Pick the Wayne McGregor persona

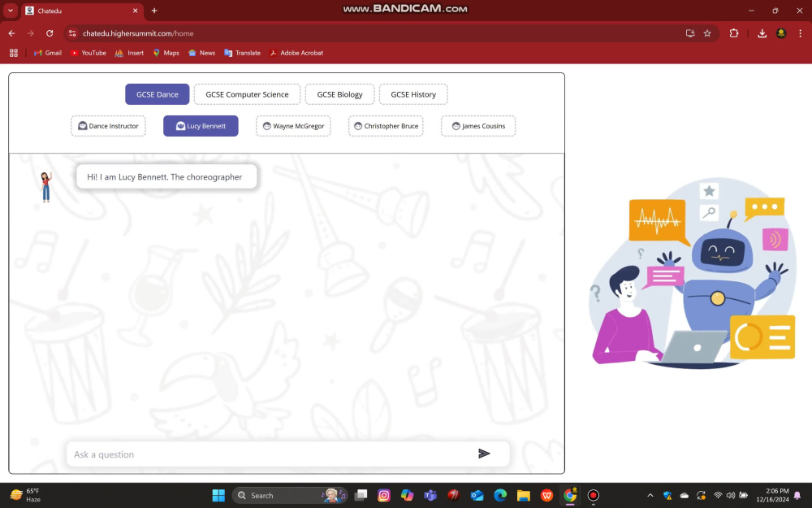tap(293, 126)
